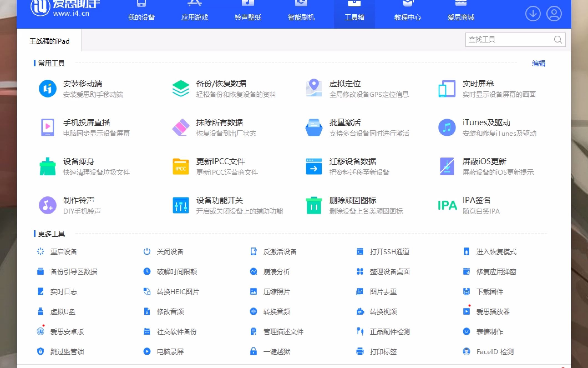Screen dimensions: 588x368
Task: Click the 备份引导区数据 link
Action: [x=73, y=271]
